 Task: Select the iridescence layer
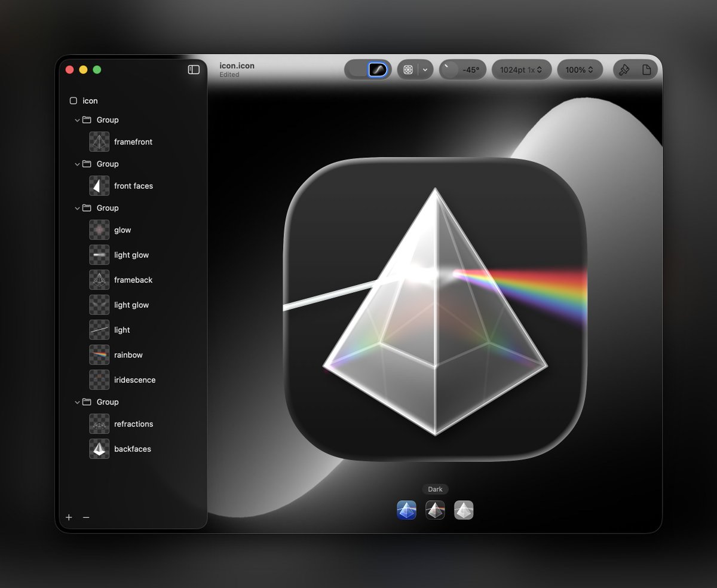coord(136,380)
